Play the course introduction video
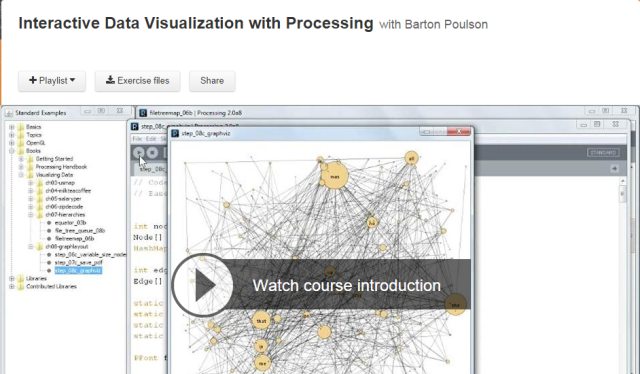640x374 pixels. (x=202, y=285)
